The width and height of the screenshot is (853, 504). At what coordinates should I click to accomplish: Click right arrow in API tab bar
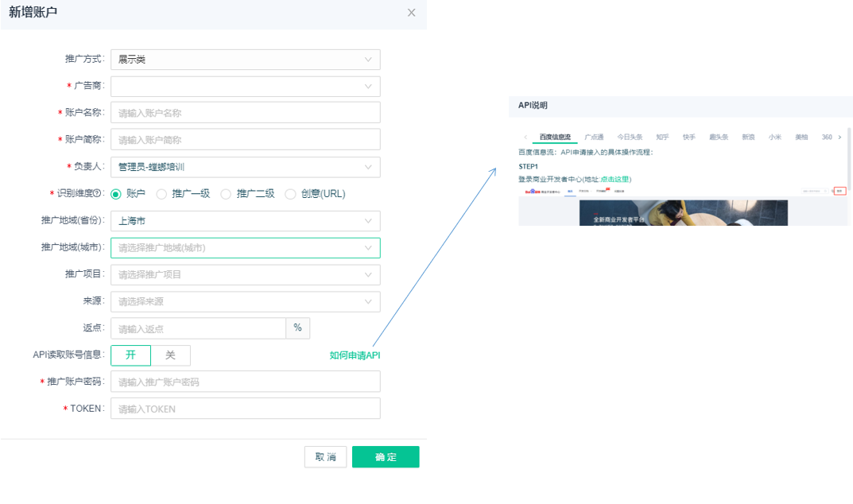[x=839, y=138]
